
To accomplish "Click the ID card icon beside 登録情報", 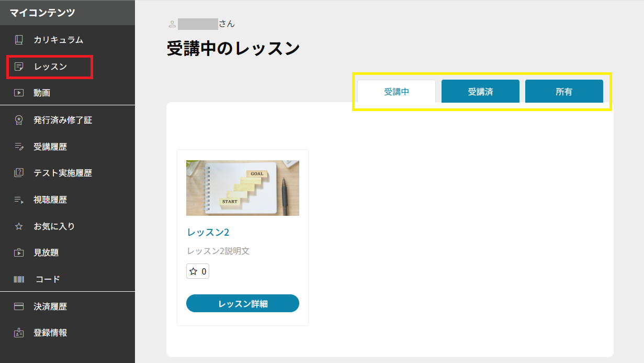I will 19,333.
